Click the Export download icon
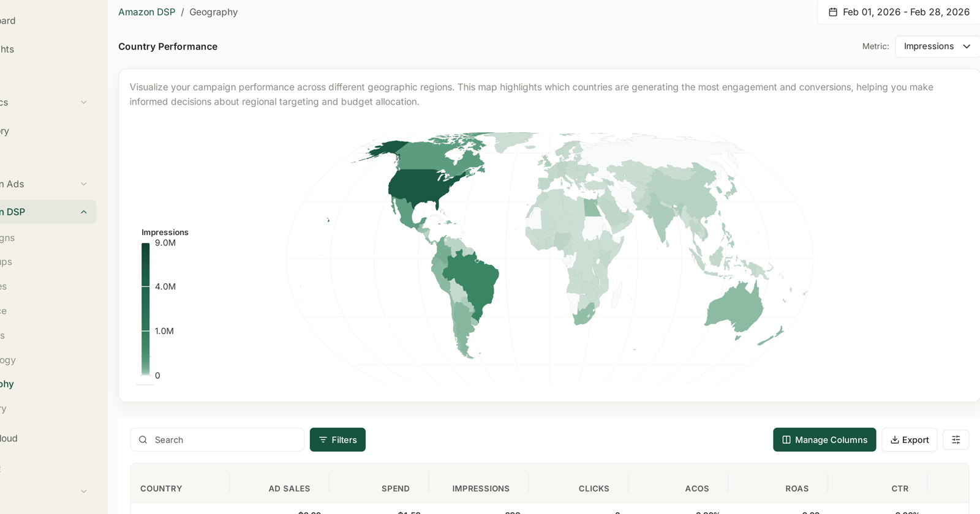980x514 pixels. (895, 440)
